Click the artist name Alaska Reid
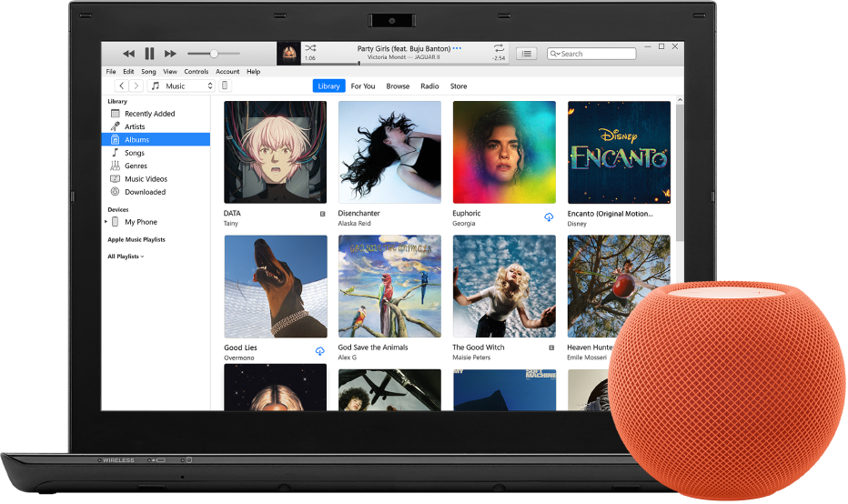Viewport: 848px width, 504px height. (x=354, y=223)
